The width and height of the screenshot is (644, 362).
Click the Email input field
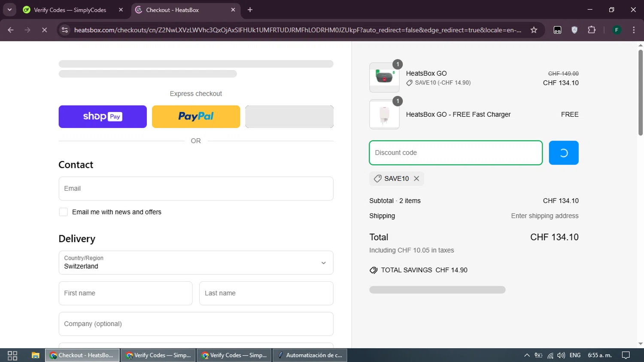tap(196, 189)
